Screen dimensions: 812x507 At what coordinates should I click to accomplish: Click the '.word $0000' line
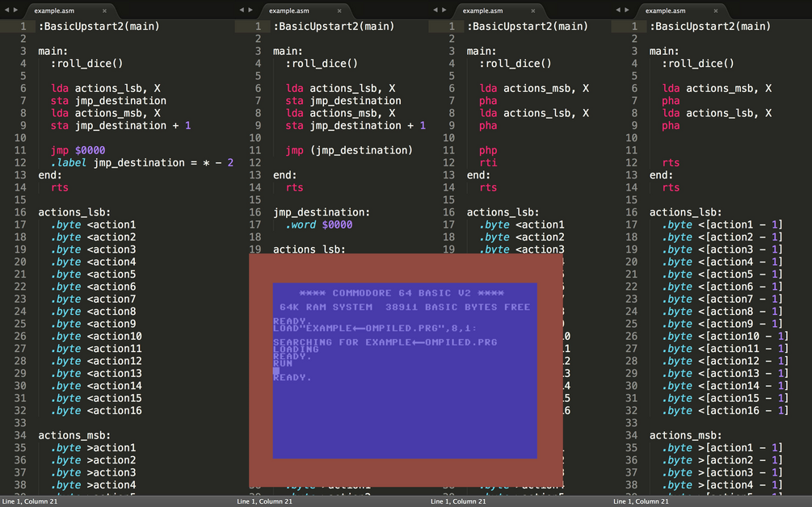coord(319,225)
